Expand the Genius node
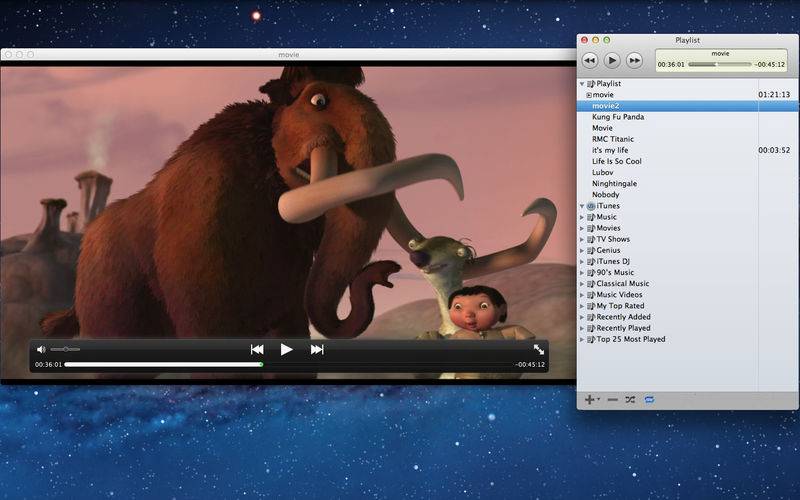Viewport: 800px width, 500px height. click(582, 251)
